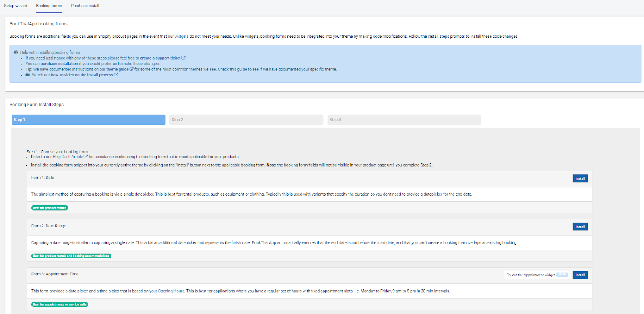
Task: Follow the purchase installation link
Action: (59, 64)
